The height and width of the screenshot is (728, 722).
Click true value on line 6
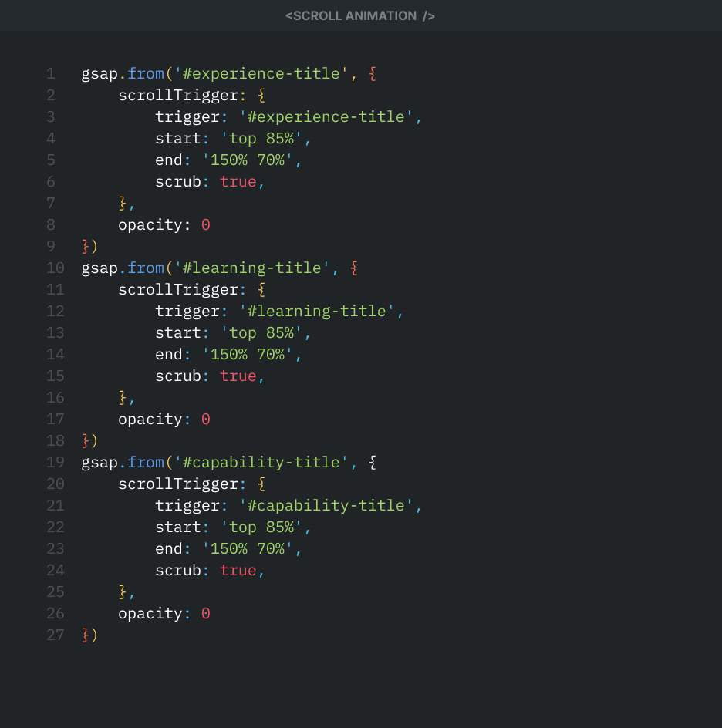(238, 182)
